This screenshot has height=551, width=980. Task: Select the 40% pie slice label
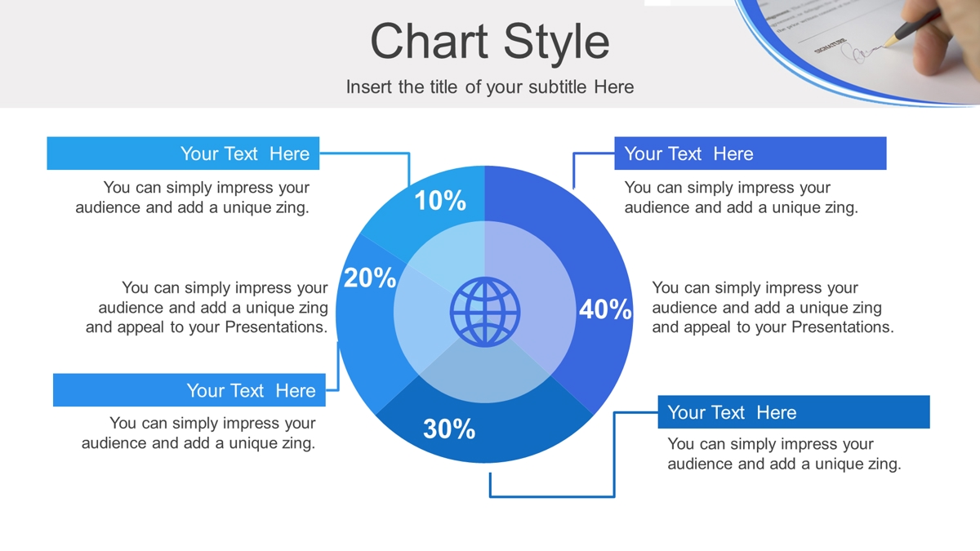tap(605, 309)
